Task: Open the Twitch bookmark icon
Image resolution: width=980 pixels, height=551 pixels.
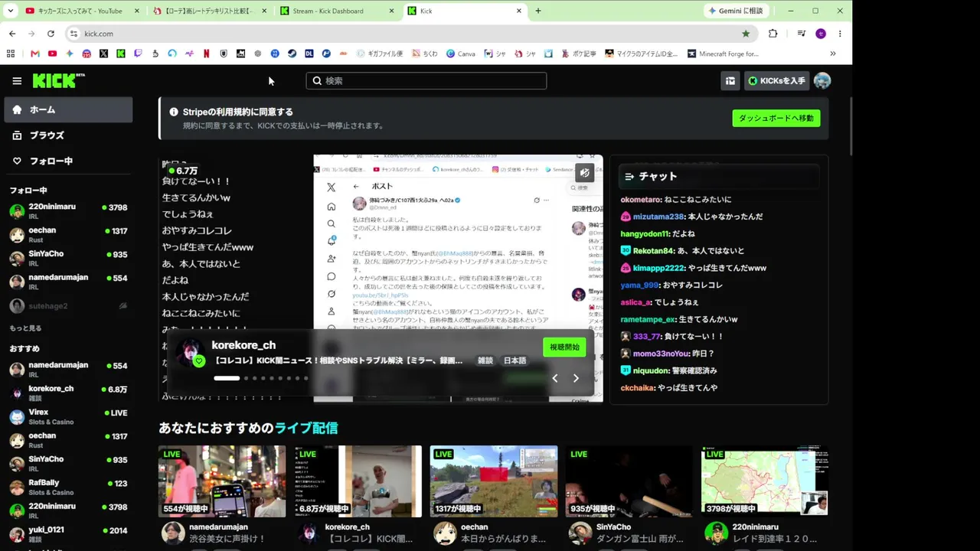Action: pos(138,54)
